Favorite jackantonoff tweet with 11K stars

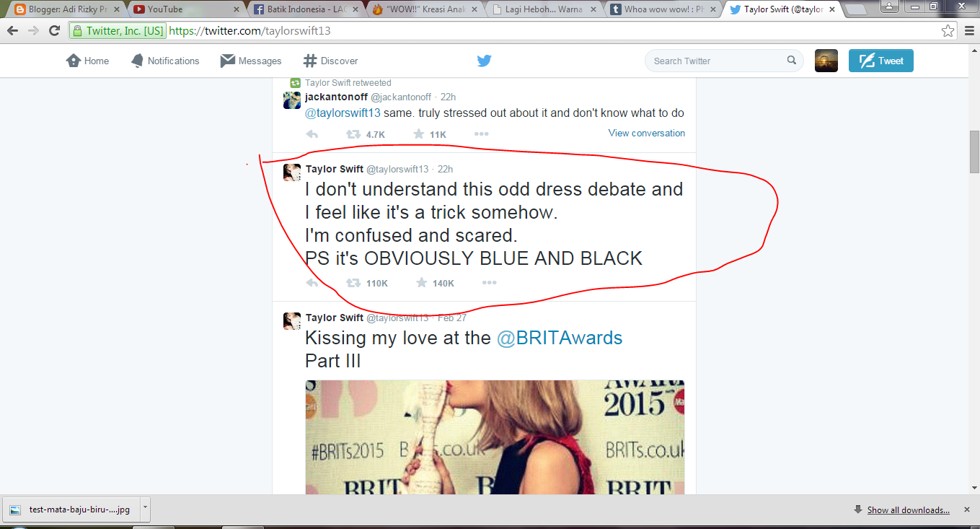point(418,134)
